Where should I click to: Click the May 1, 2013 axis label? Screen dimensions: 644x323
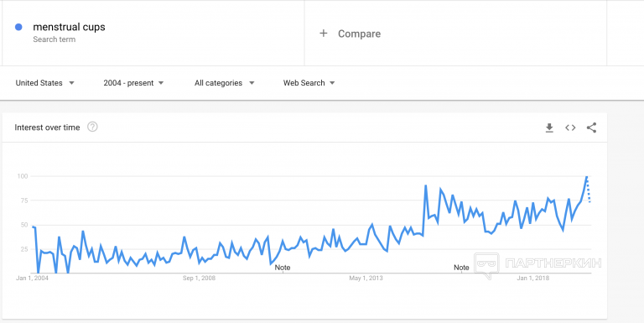point(366,279)
